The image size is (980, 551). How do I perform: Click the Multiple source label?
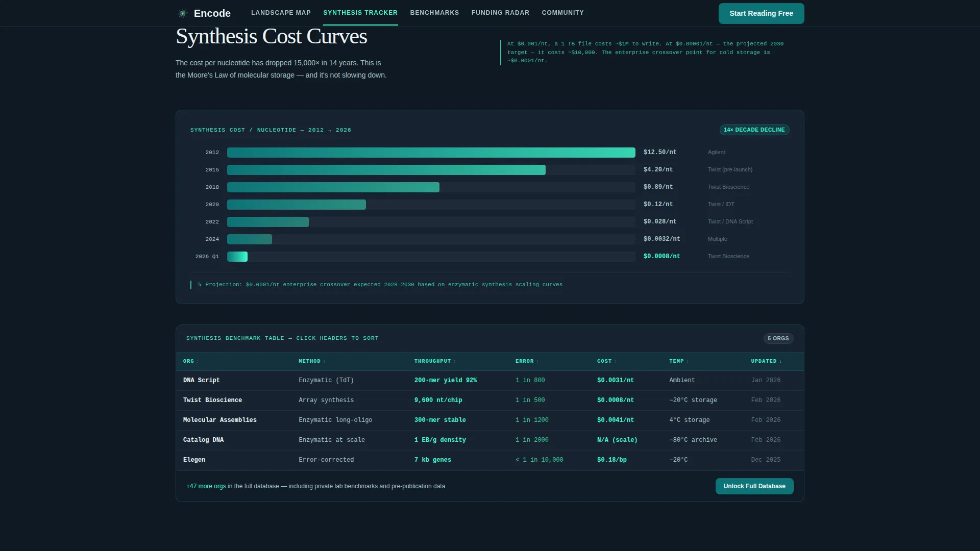pos(717,239)
